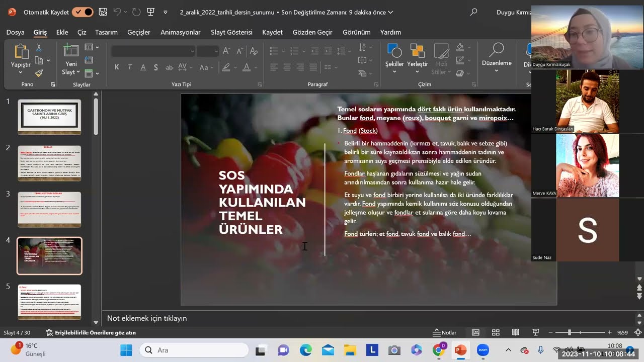Open the Dosya menu
Screen dimensions: 644x362
coord(15,32)
